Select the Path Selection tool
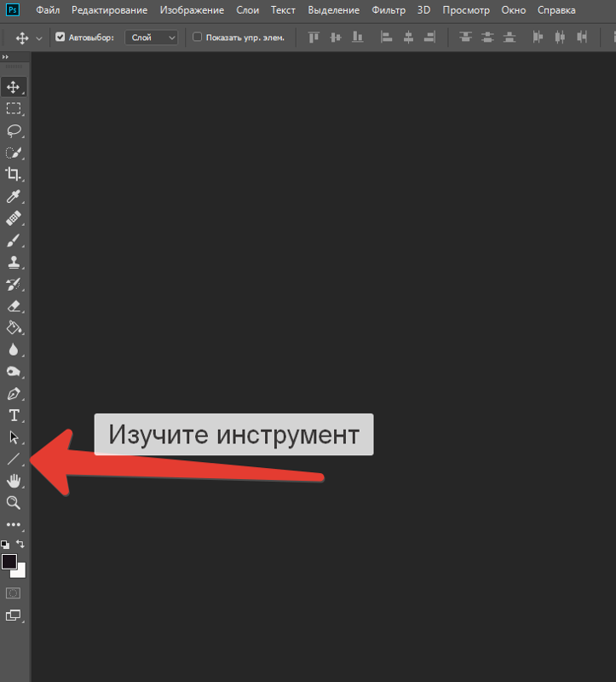 click(x=14, y=437)
